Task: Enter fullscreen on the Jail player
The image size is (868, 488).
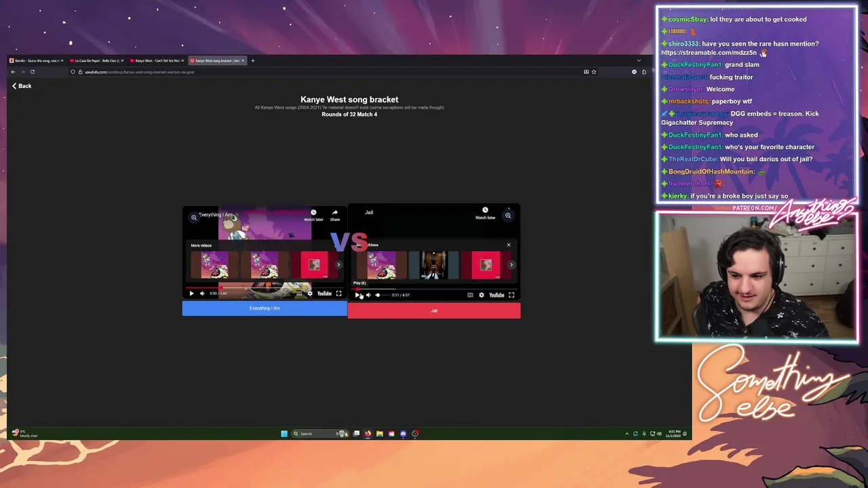Action: [511, 295]
